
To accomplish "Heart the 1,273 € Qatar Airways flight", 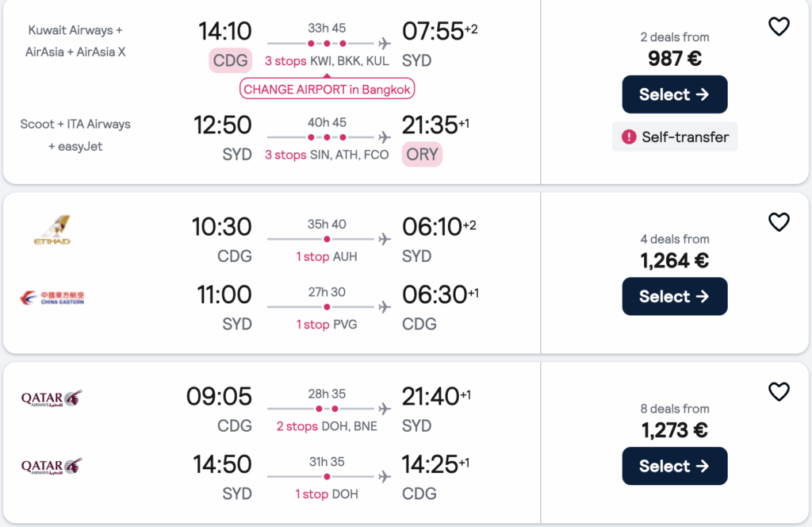I will [x=779, y=391].
